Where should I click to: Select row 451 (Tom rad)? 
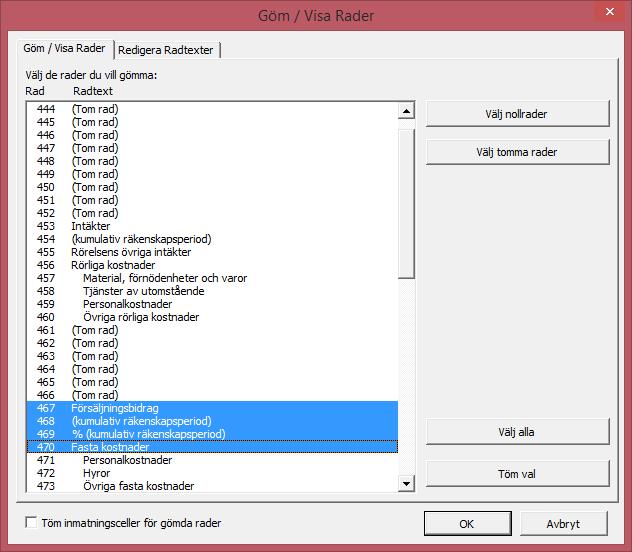tap(212, 200)
